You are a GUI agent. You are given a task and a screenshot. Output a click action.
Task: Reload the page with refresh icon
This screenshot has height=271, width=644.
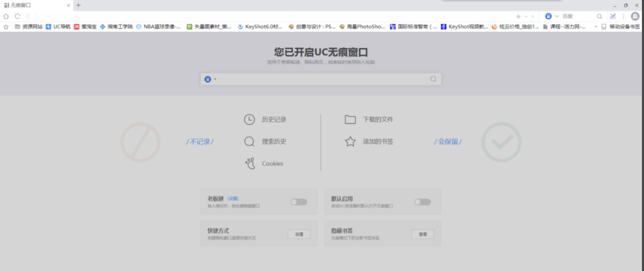click(17, 16)
